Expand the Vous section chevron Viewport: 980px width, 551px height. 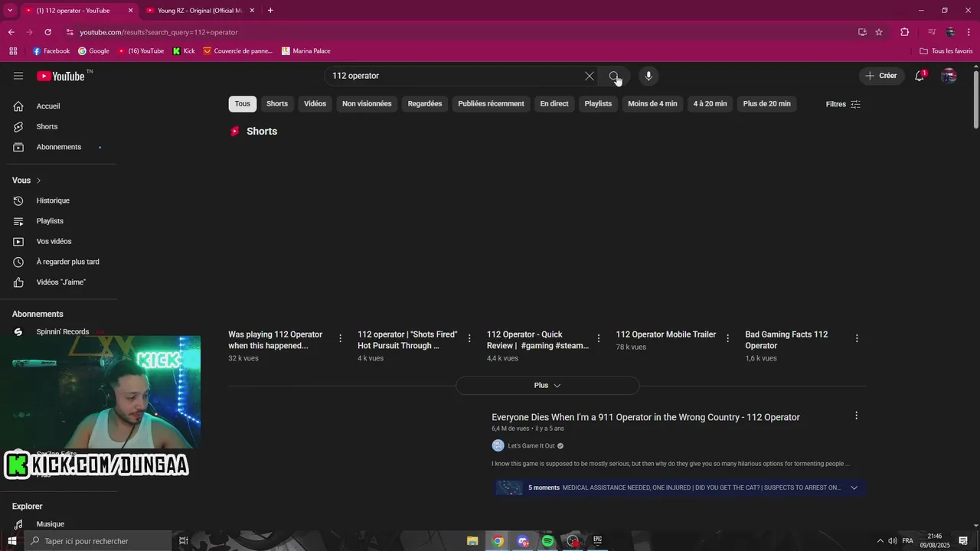pos(38,181)
